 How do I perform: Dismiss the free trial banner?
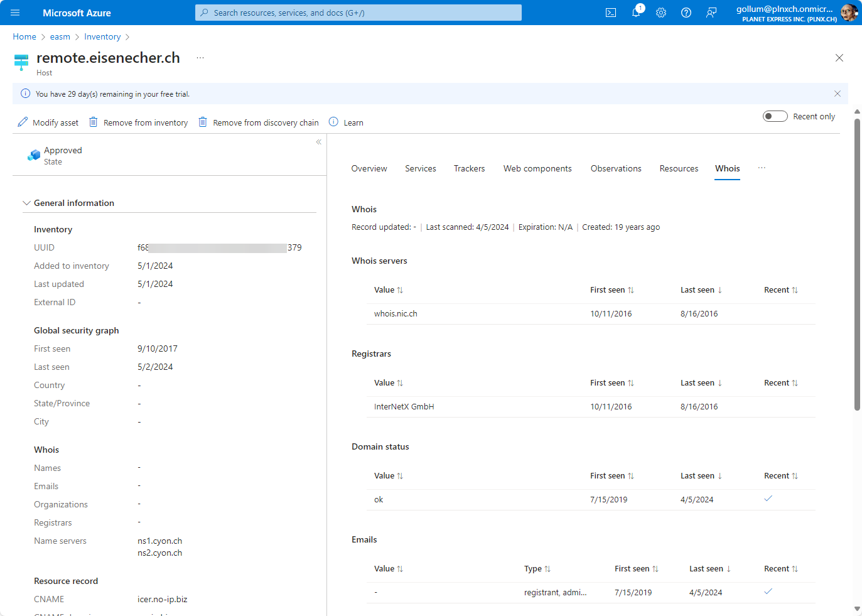tap(837, 94)
